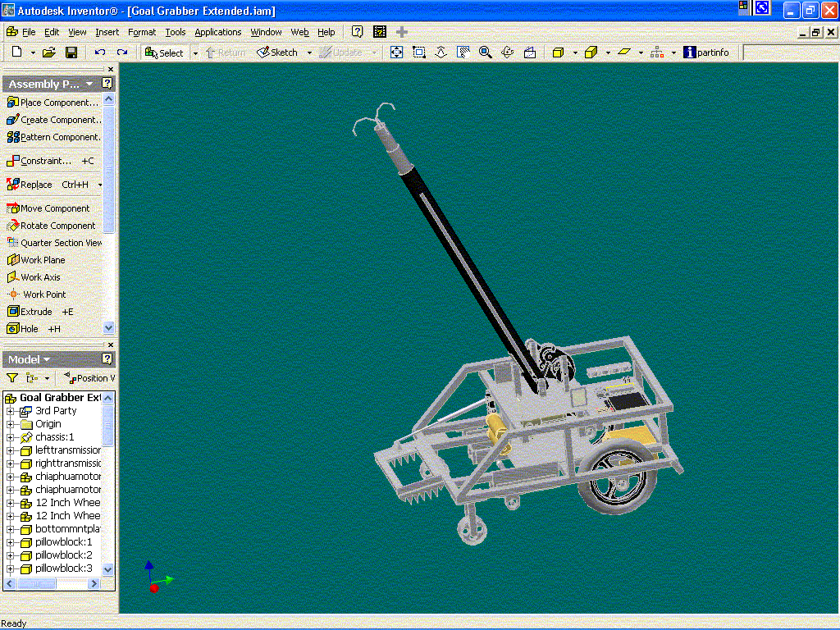
Task: Activate the Select tool
Action: click(x=164, y=52)
